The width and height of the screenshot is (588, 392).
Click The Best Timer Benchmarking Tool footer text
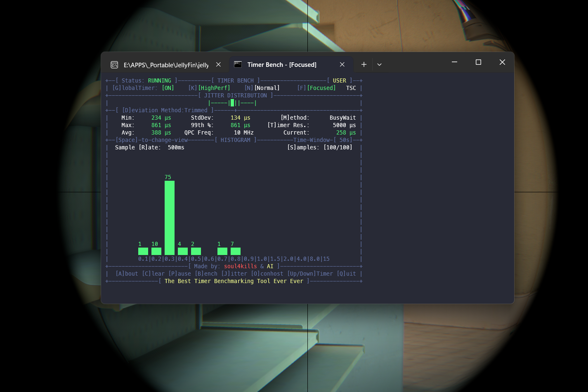pos(234,281)
